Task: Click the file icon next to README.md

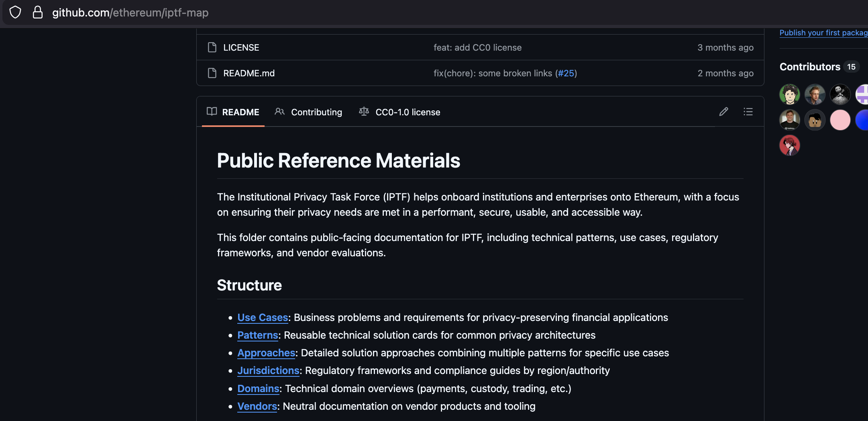Action: coord(212,73)
